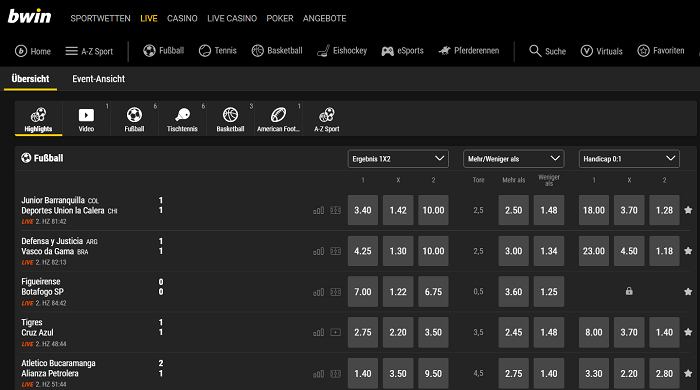Open the Atletico Bucaramanga vs Alianza Petrolera event
Image resolution: width=700 pixels, height=390 pixels.
click(58, 368)
